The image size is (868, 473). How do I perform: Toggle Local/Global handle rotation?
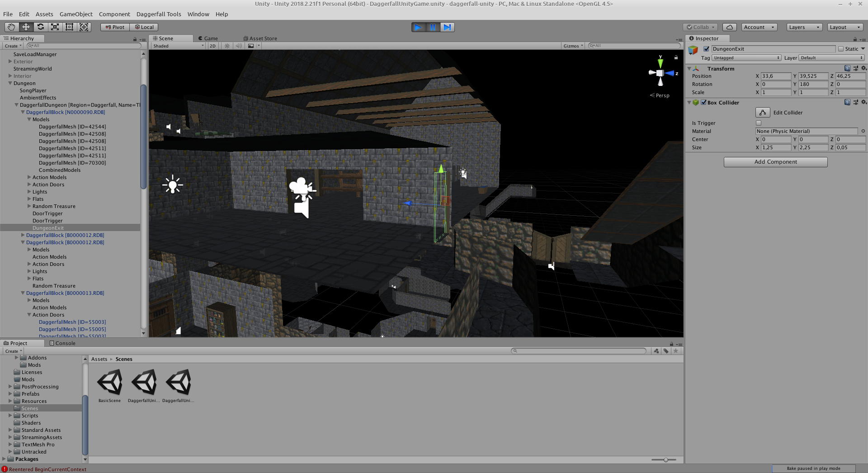click(144, 27)
